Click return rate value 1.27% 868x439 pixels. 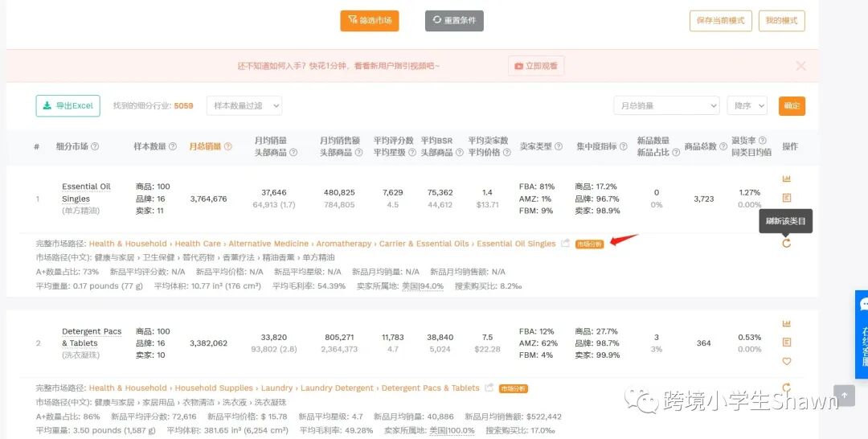point(750,193)
